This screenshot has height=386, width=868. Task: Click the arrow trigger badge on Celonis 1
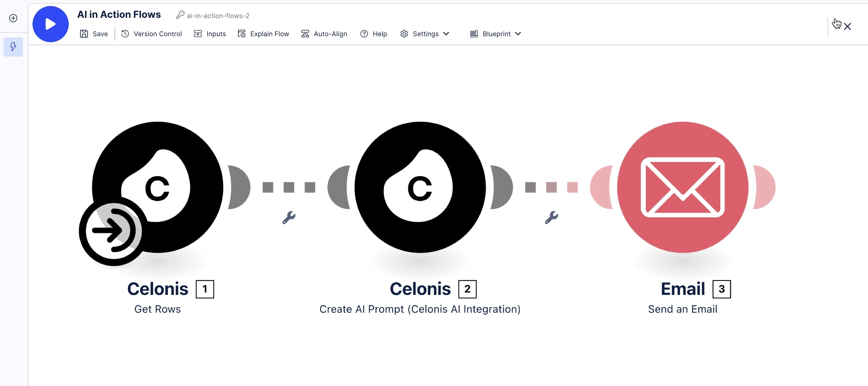pyautogui.click(x=113, y=231)
